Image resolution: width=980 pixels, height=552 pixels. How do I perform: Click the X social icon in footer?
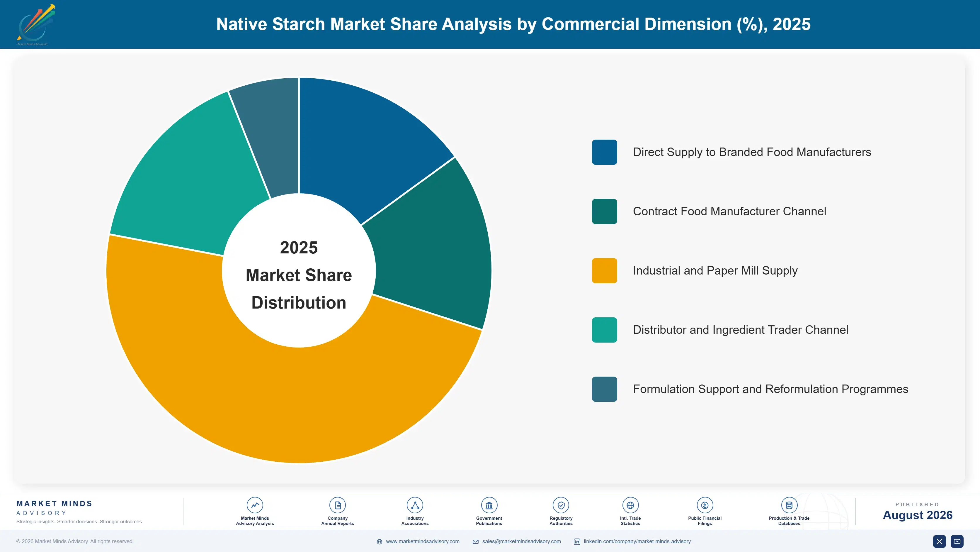pos(939,541)
